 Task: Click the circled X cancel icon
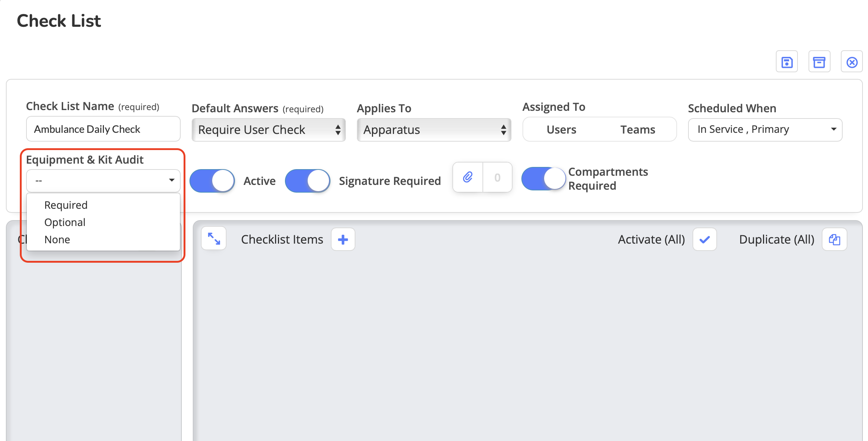point(851,62)
